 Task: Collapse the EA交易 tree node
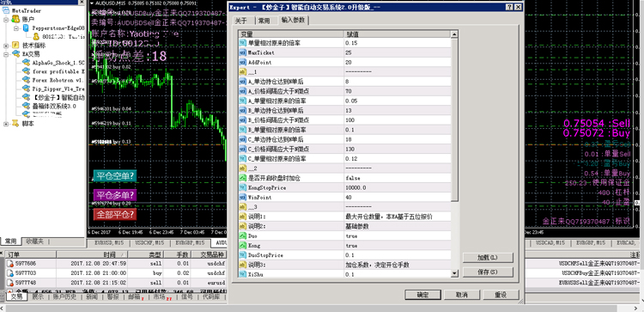(x=6, y=54)
